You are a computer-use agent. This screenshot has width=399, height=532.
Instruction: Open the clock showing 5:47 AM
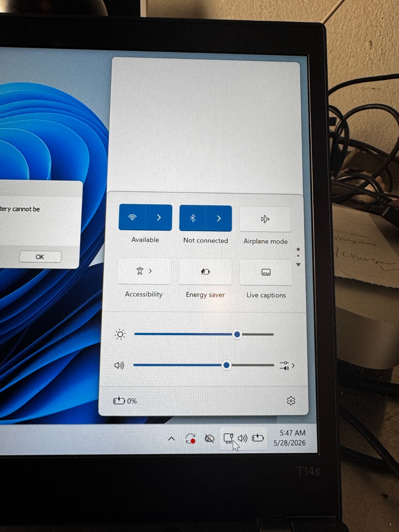pos(292,433)
